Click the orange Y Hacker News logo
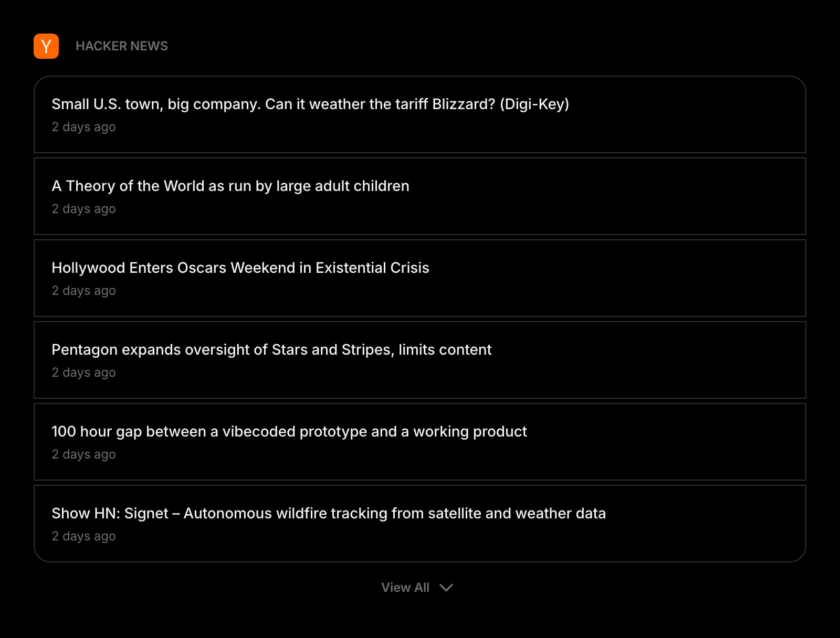Viewport: 840px width, 638px height. click(x=46, y=46)
